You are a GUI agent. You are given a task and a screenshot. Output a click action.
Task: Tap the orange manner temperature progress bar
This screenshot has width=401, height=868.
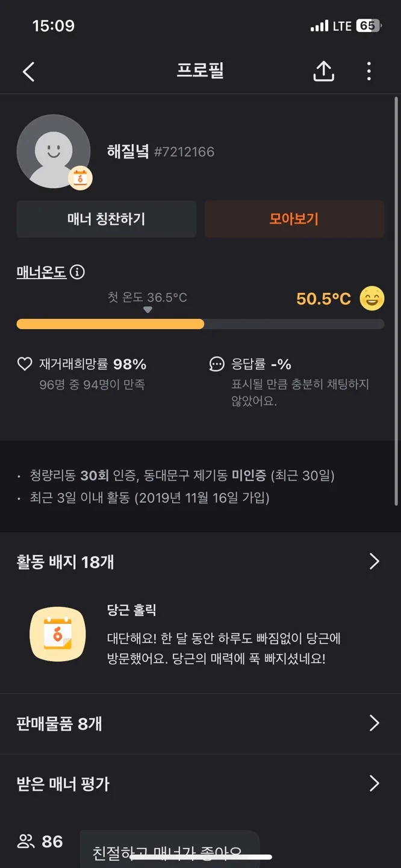click(110, 324)
